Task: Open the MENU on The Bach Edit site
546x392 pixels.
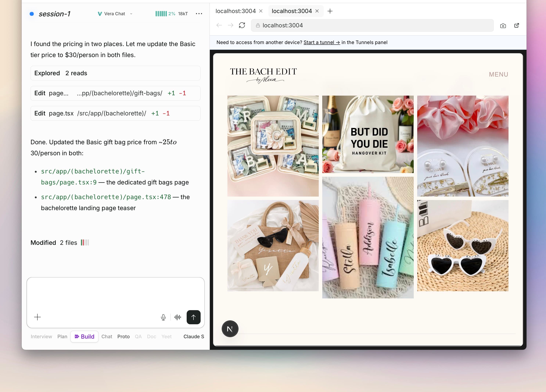Action: click(498, 74)
